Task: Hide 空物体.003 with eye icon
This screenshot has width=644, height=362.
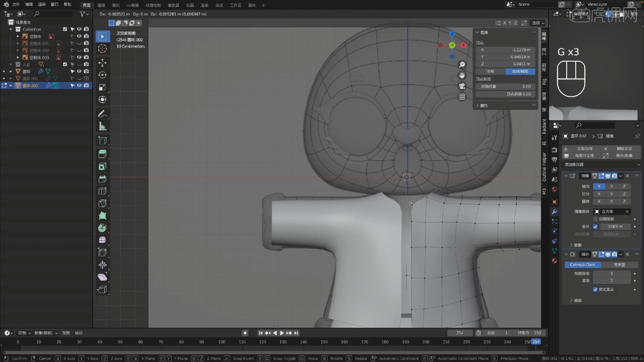Action: pyautogui.click(x=79, y=57)
